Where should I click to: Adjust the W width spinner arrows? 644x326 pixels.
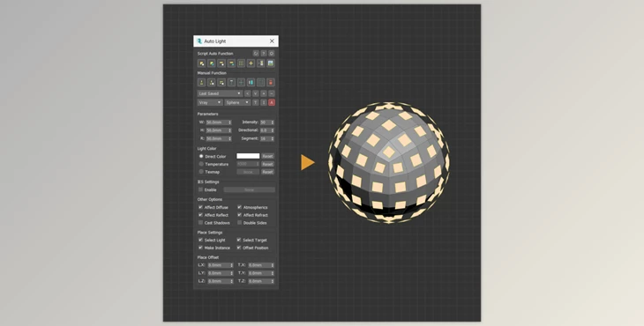point(230,122)
